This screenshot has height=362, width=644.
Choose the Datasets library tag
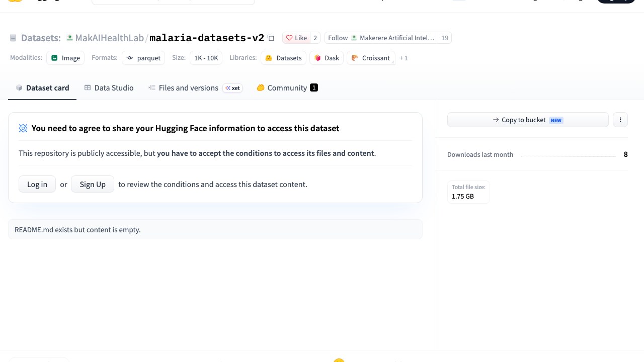(x=283, y=58)
